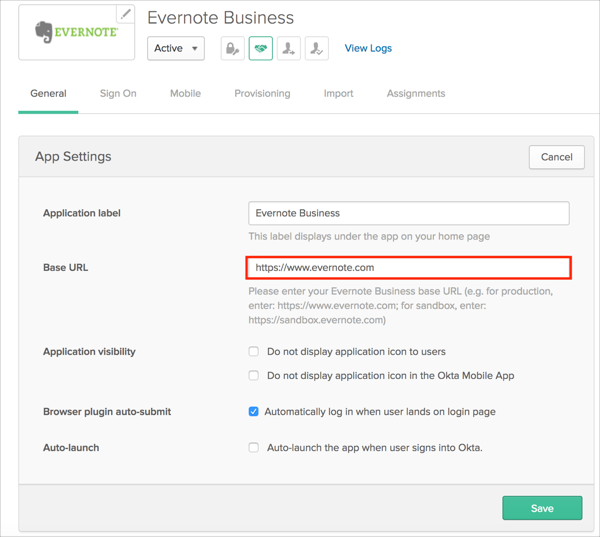Viewport: 600px width, 537px height.
Task: Go to the Provisioning tab
Action: coord(262,93)
